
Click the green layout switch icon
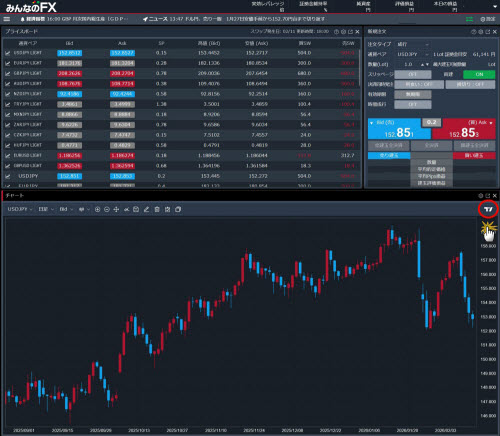point(469,19)
